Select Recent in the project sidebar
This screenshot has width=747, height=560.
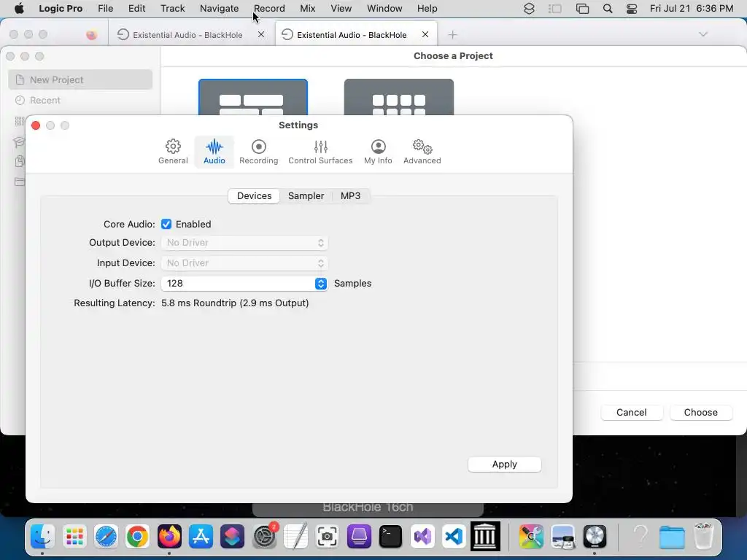pyautogui.click(x=80, y=100)
